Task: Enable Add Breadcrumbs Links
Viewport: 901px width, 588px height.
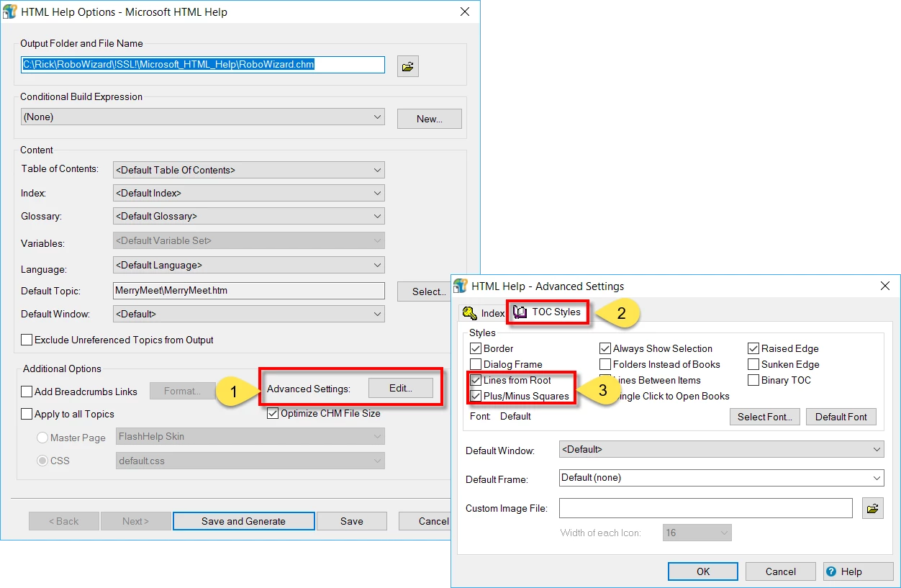Action: click(x=27, y=392)
